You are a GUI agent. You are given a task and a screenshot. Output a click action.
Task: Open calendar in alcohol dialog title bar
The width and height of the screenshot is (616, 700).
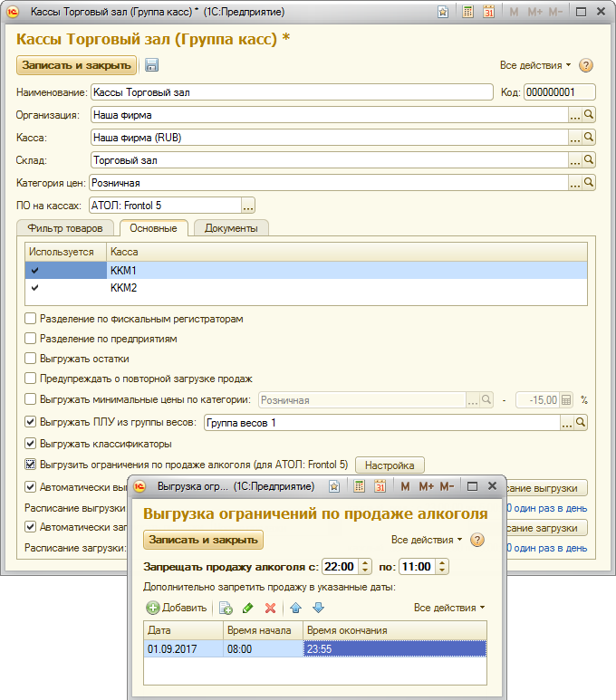point(380,486)
